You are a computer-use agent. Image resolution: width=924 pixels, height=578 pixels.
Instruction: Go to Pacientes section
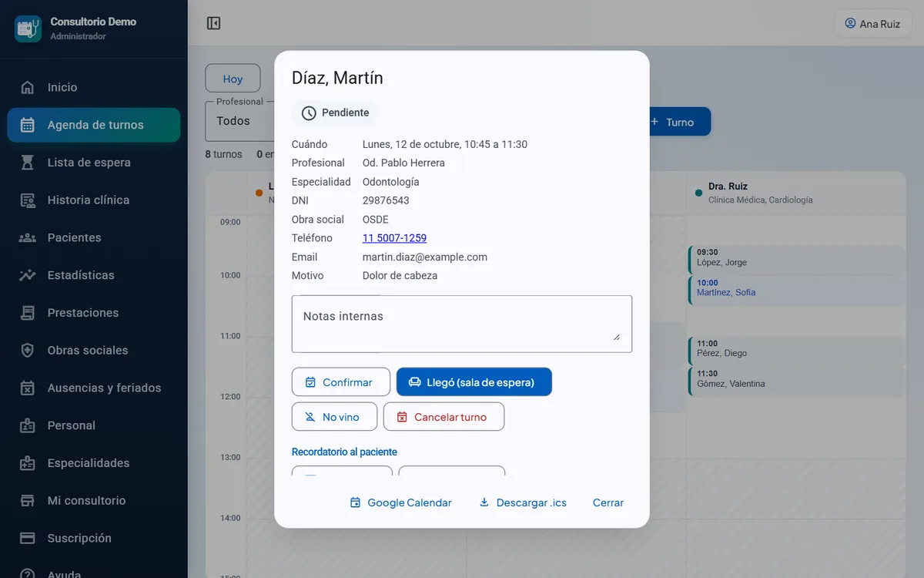[94, 237]
